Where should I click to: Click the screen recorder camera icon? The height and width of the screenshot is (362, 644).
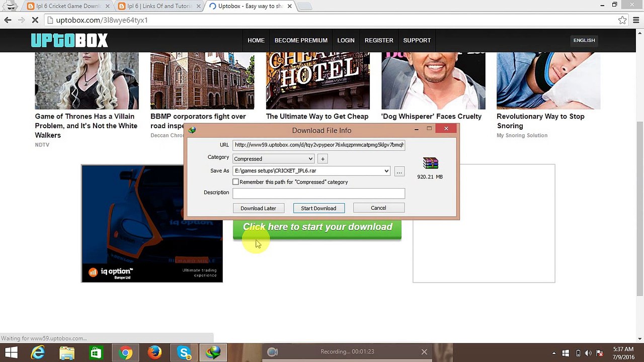[272, 352]
